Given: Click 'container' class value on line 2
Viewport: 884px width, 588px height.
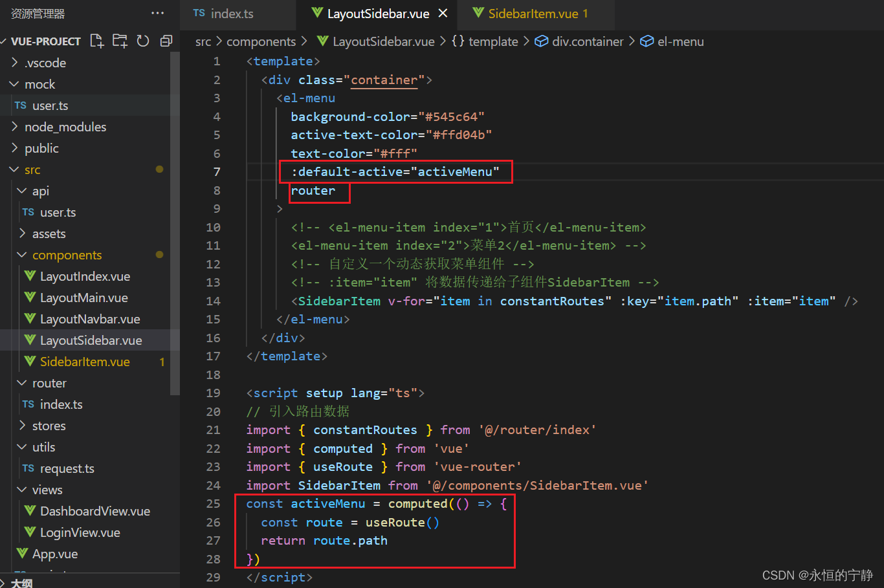Looking at the screenshot, I should tap(384, 80).
